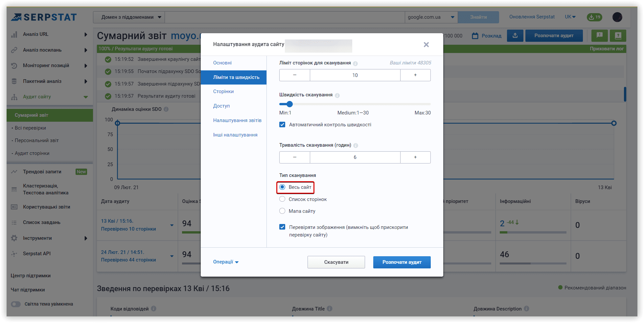Image resolution: width=644 pixels, height=323 pixels.
Task: Click the scan speed slider handle
Action: pos(289,104)
